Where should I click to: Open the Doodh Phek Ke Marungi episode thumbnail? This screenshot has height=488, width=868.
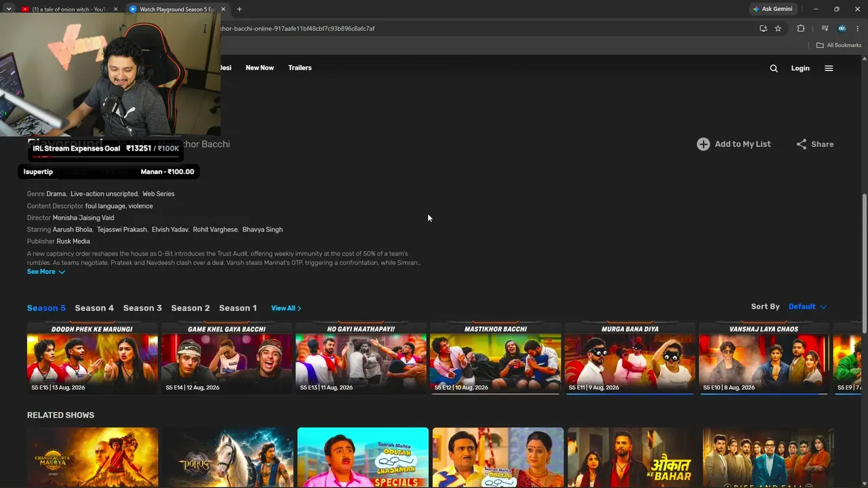pyautogui.click(x=92, y=359)
